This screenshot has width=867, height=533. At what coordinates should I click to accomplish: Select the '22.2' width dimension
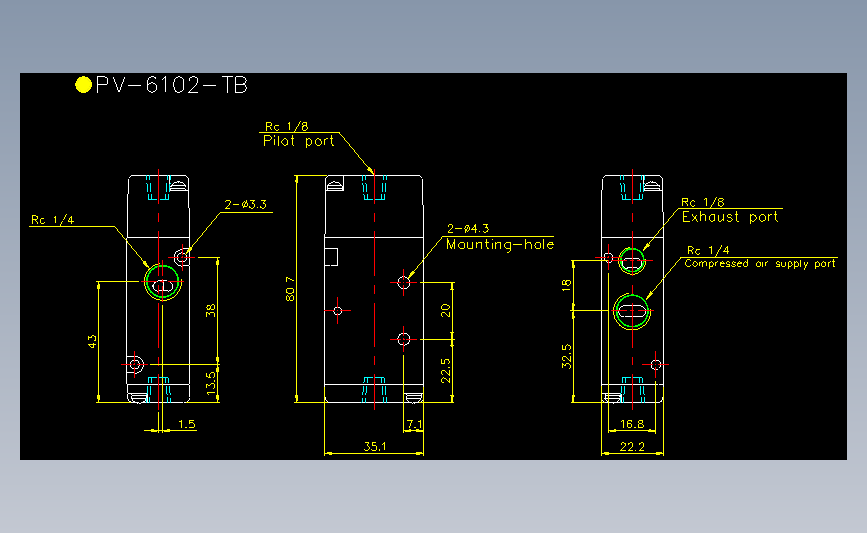(632, 446)
